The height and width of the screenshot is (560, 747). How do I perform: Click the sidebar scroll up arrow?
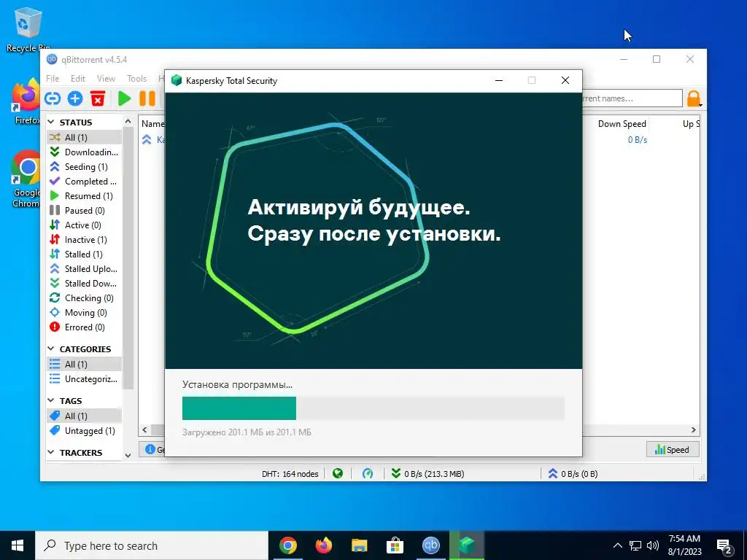[x=128, y=122]
